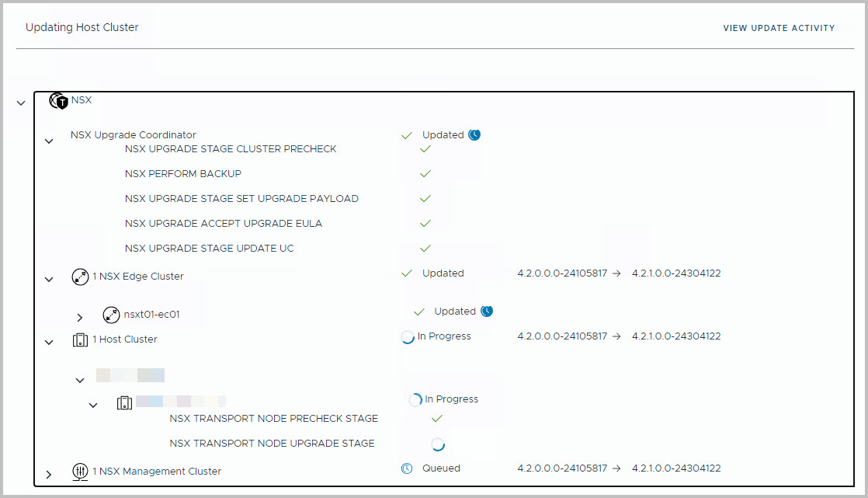Collapse the 1 Host Cluster section
This screenshot has height=498, width=868.
point(49,342)
